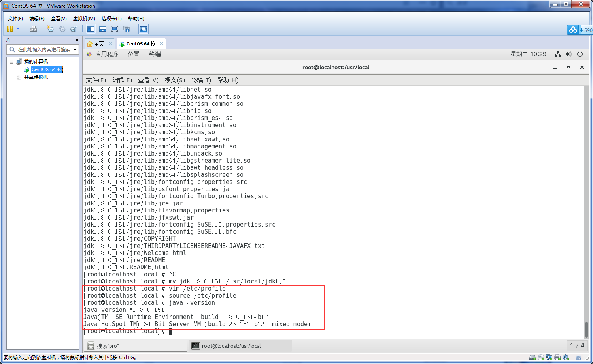
Task: Select CentOS 64 位 in library tree
Action: tap(47, 69)
